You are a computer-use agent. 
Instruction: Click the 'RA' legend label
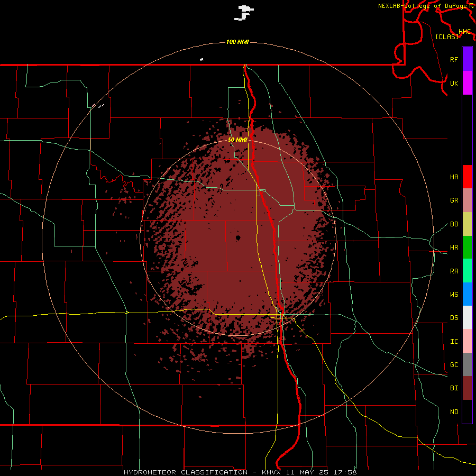tap(454, 271)
